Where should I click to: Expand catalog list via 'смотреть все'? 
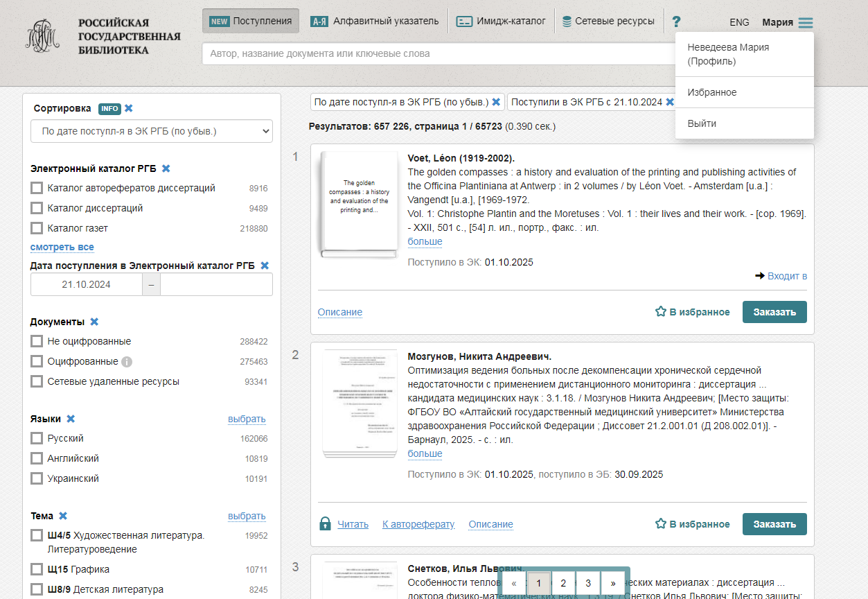(x=62, y=248)
